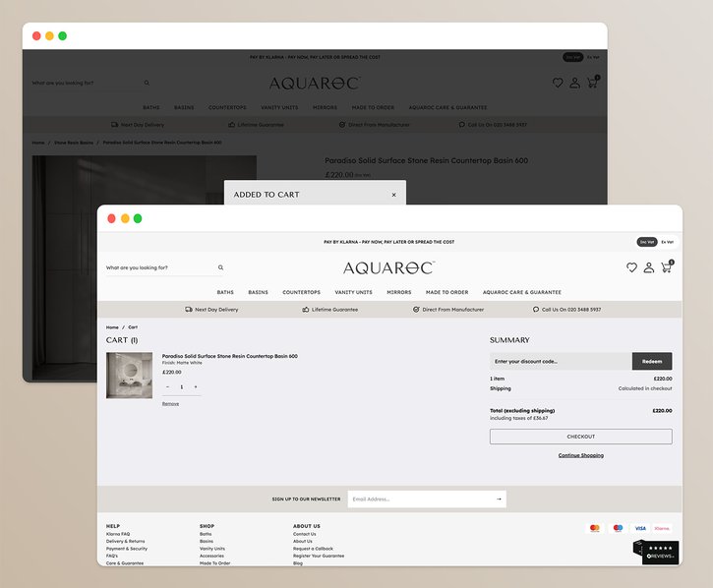
Task: Toggle Inc Vat in back window
Action: coord(573,57)
